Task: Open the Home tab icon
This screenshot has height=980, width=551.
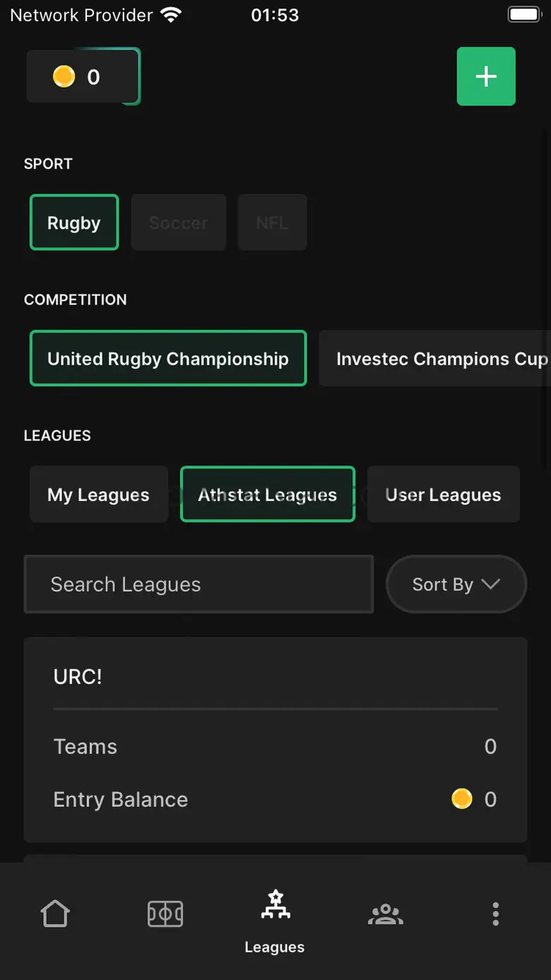Action: coord(55,913)
